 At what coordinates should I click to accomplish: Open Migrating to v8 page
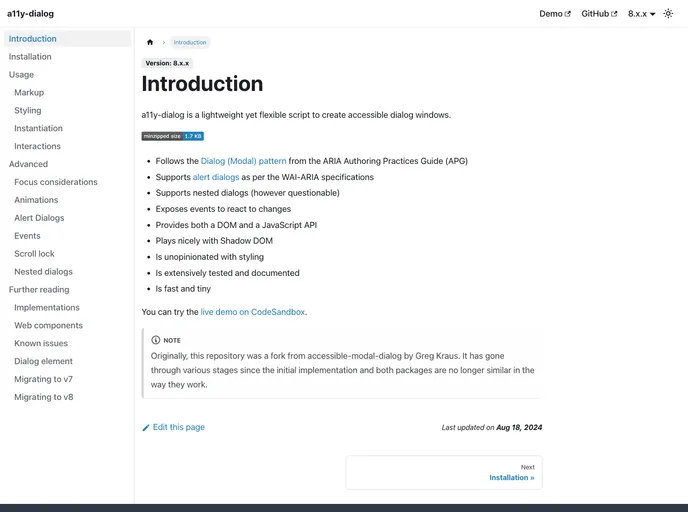(43, 397)
